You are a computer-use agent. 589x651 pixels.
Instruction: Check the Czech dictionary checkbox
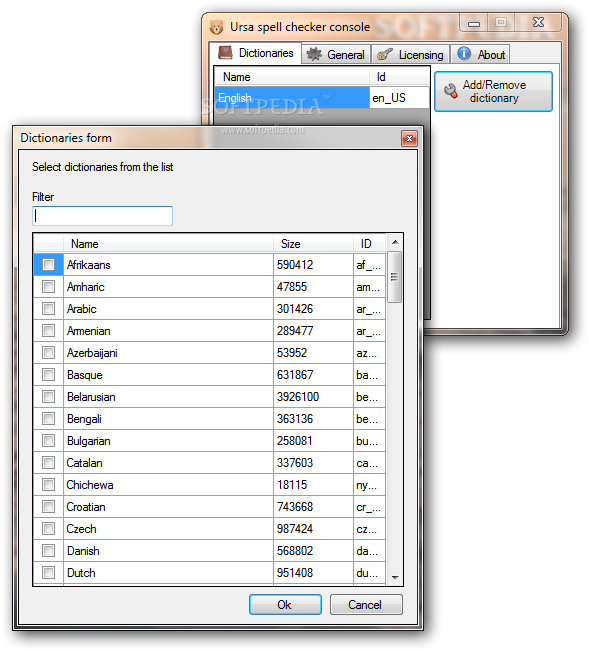[49, 529]
